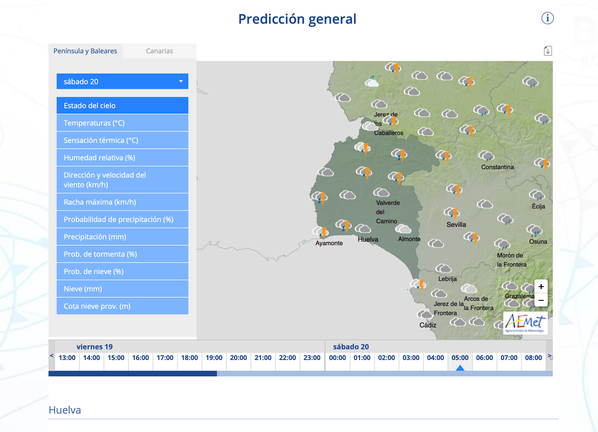
Task: Switch to the Canarias tab
Action: point(159,51)
